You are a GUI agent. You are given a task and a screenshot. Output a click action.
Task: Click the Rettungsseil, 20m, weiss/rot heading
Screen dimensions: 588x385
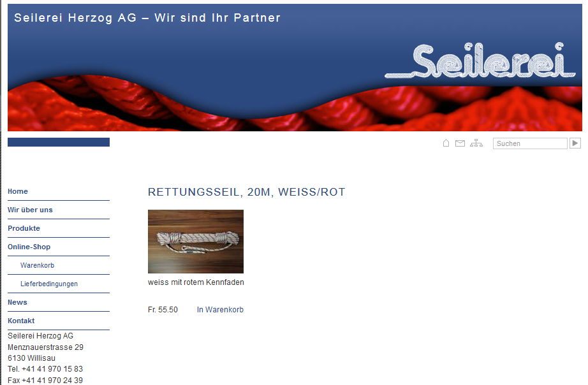(x=246, y=192)
